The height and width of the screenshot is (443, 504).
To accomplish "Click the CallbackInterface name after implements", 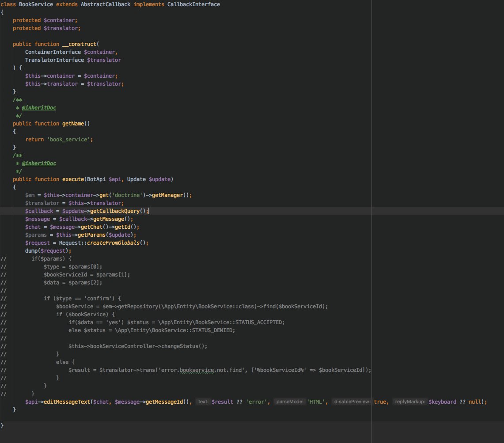I will [193, 4].
